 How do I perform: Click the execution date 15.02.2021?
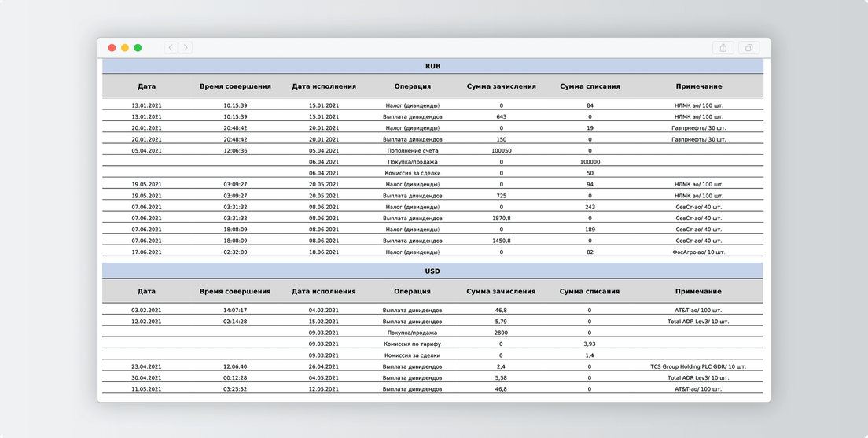(324, 322)
